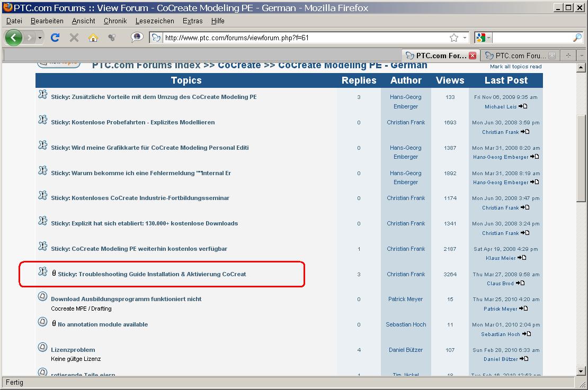Open the list-all-tabs dropdown
The width and height of the screenshot is (588, 390).
coord(582,56)
